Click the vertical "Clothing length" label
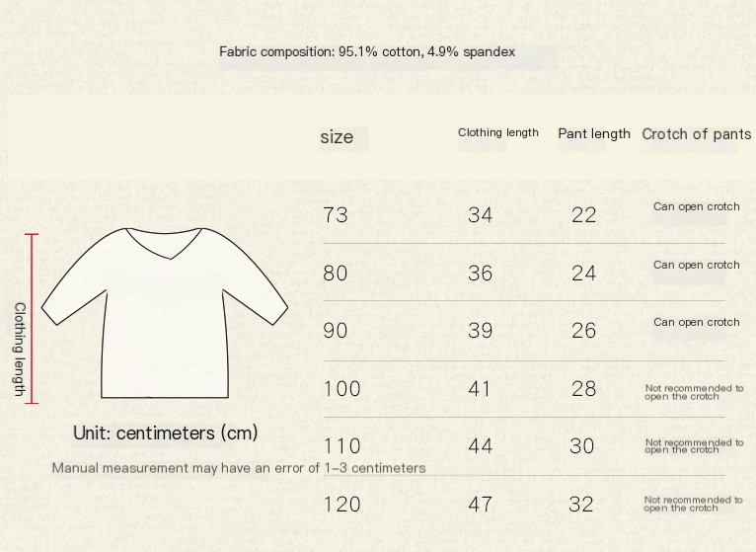This screenshot has width=756, height=552. coord(19,350)
